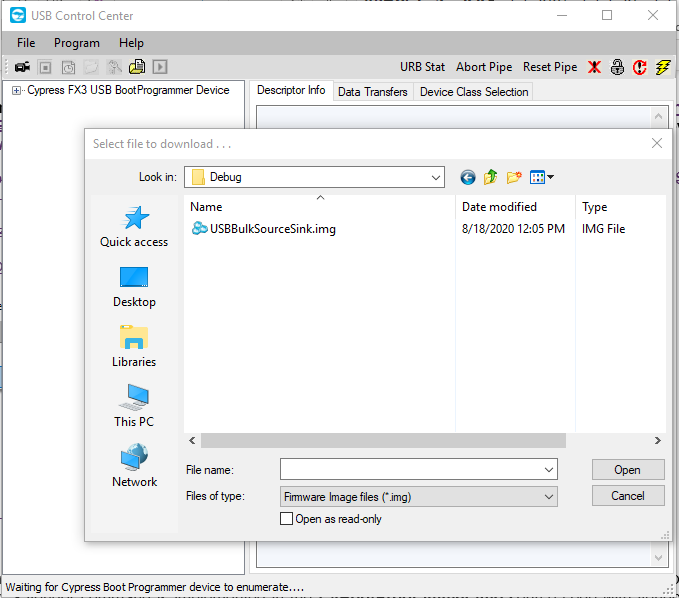The image size is (679, 598).
Task: Click the Descriptor panel scroll up arrow
Action: (658, 116)
